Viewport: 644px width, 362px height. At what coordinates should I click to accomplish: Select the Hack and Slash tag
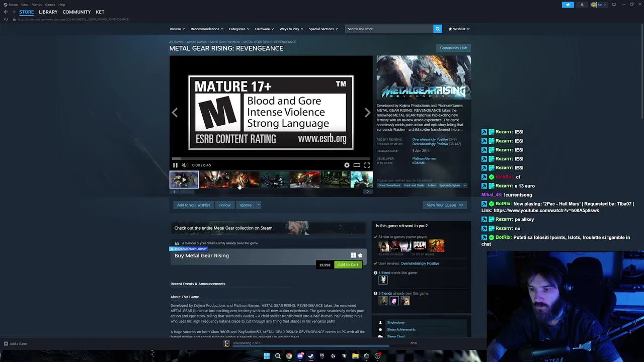coord(414,185)
